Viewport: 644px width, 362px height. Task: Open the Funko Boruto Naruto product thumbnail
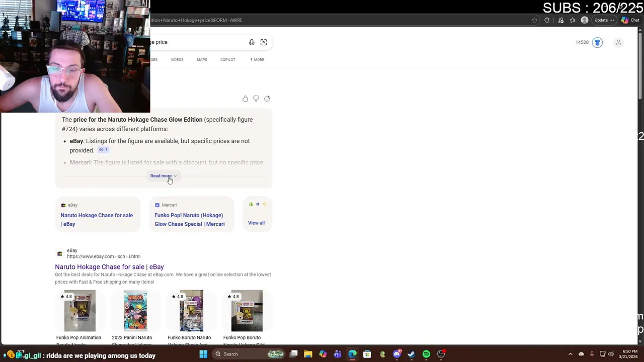click(191, 311)
